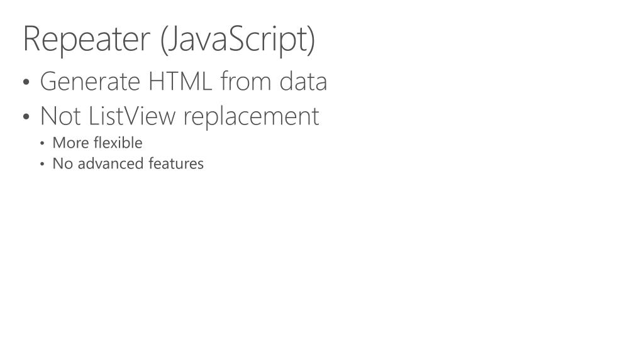Click the word "features"

click(176, 164)
